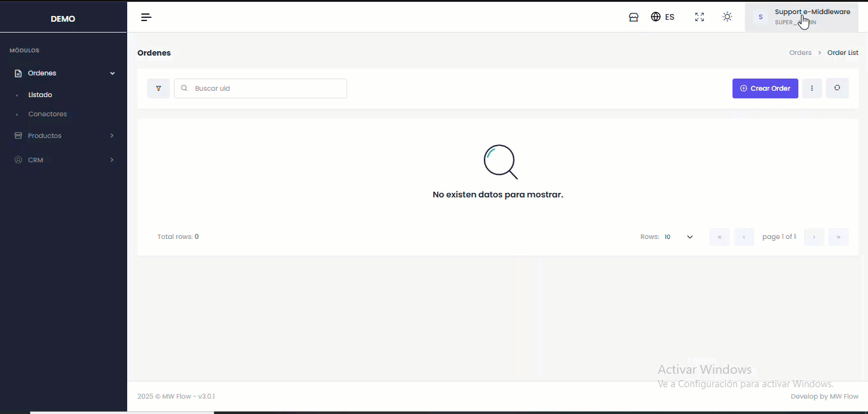Viewport: 868px width, 414px height.
Task: Click the fullscreen expand icon
Action: tap(699, 17)
